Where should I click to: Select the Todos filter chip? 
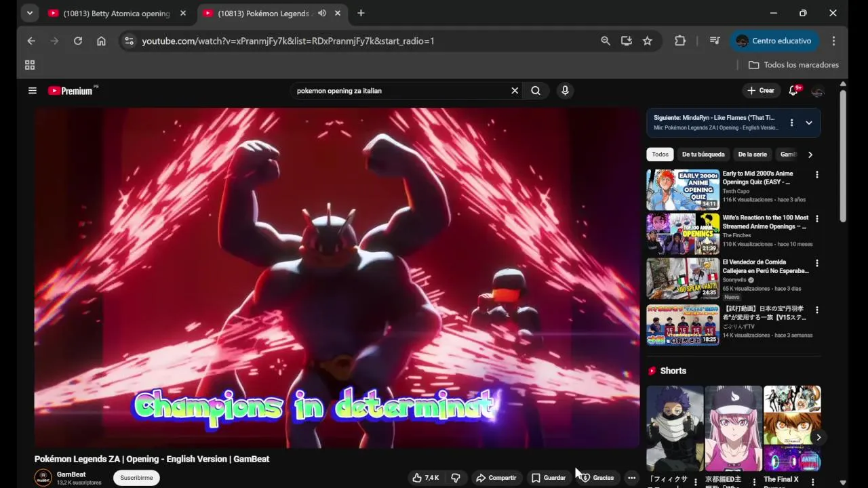click(660, 155)
